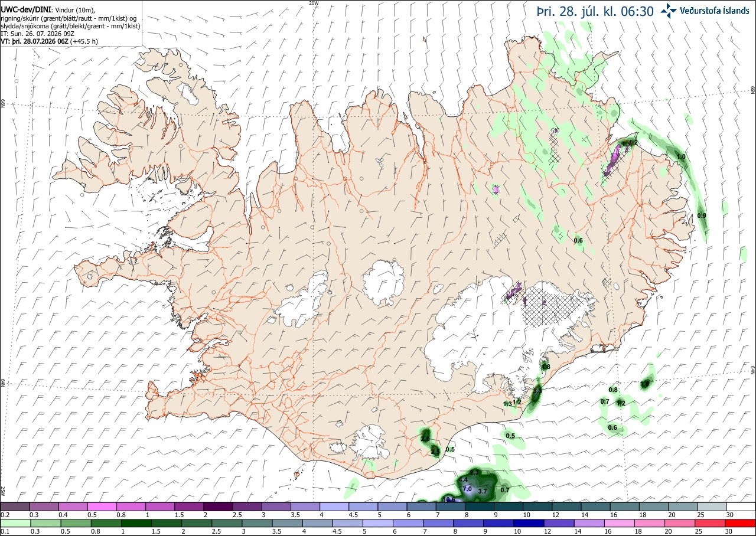Click the Veðurstofa Íslands logo icon
This screenshot has width=756, height=536.
tap(669, 10)
